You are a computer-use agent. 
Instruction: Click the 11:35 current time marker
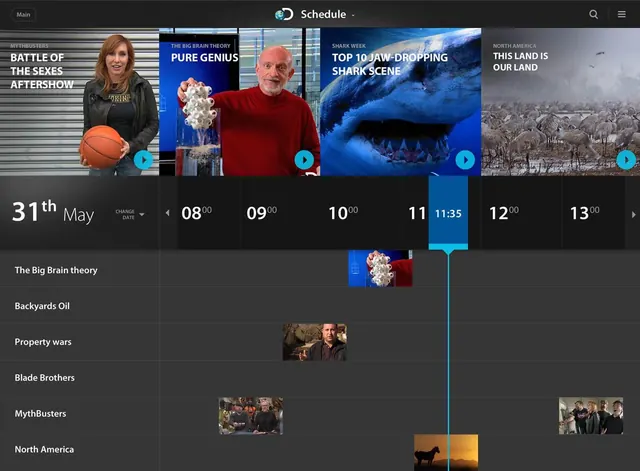[x=448, y=213]
